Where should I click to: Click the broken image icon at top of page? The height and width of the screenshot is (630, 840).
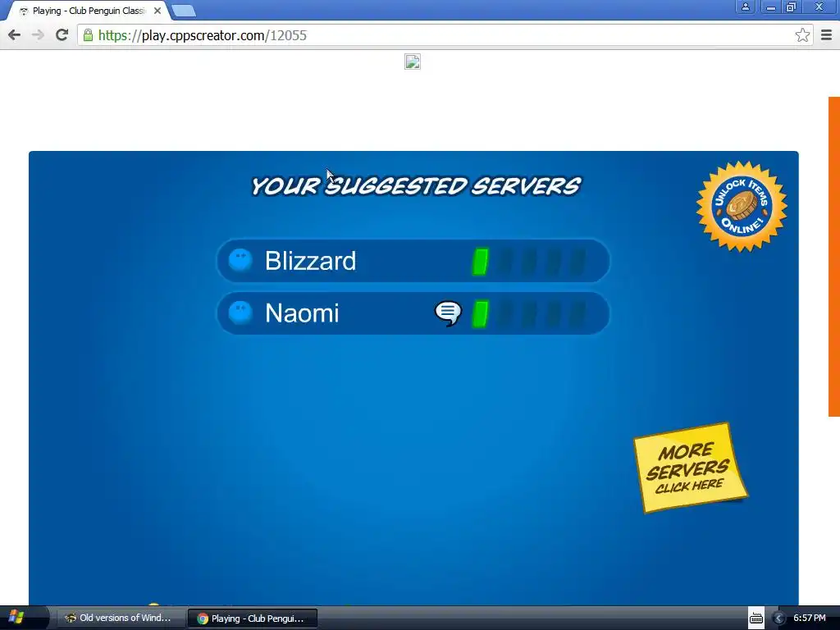coord(413,62)
